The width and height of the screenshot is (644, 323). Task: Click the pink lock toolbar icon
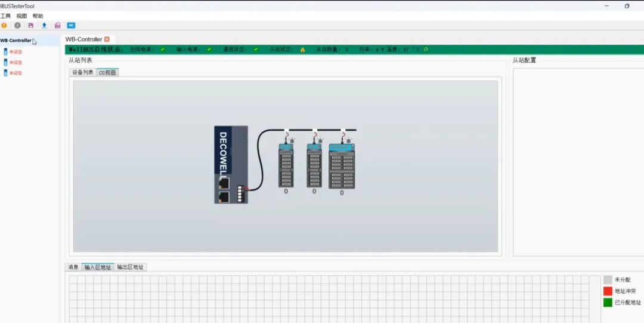(x=57, y=26)
